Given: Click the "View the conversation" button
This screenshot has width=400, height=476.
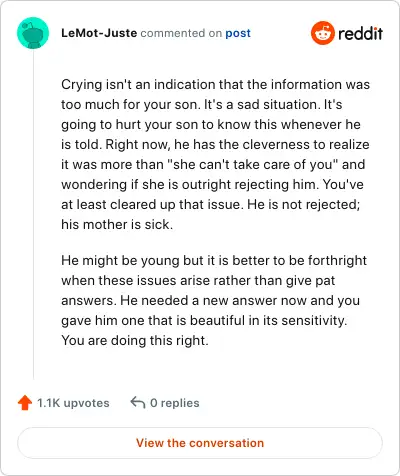Looking at the screenshot, I should 200,443.
